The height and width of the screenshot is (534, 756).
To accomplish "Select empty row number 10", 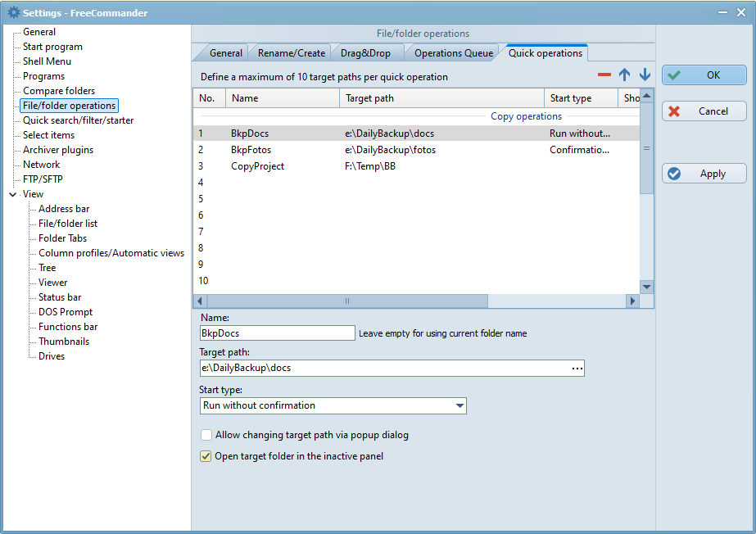I will [417, 281].
